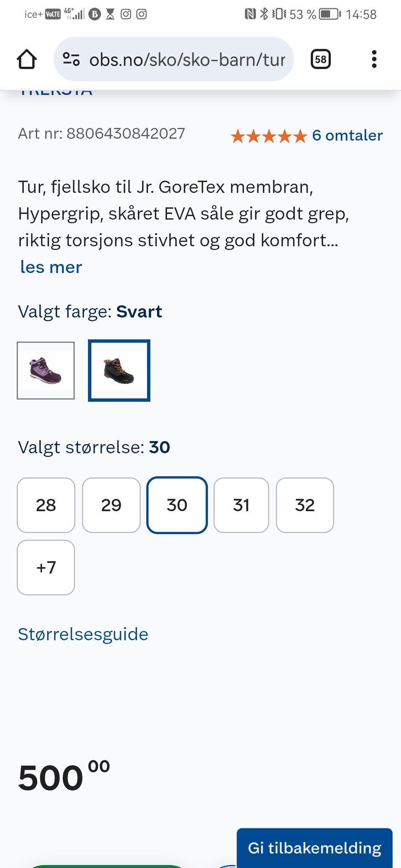Open the site settings icon in address bar
The height and width of the screenshot is (868, 401).
point(71,59)
